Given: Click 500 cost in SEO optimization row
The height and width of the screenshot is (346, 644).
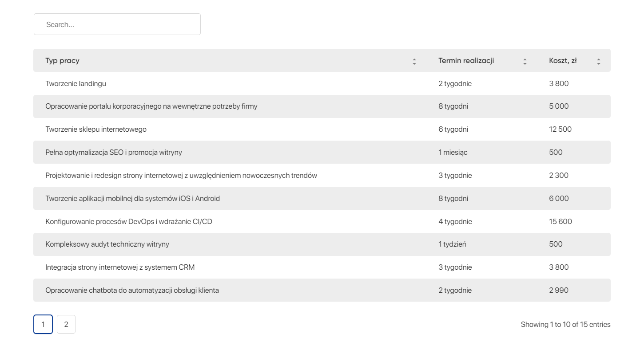Looking at the screenshot, I should (556, 153).
